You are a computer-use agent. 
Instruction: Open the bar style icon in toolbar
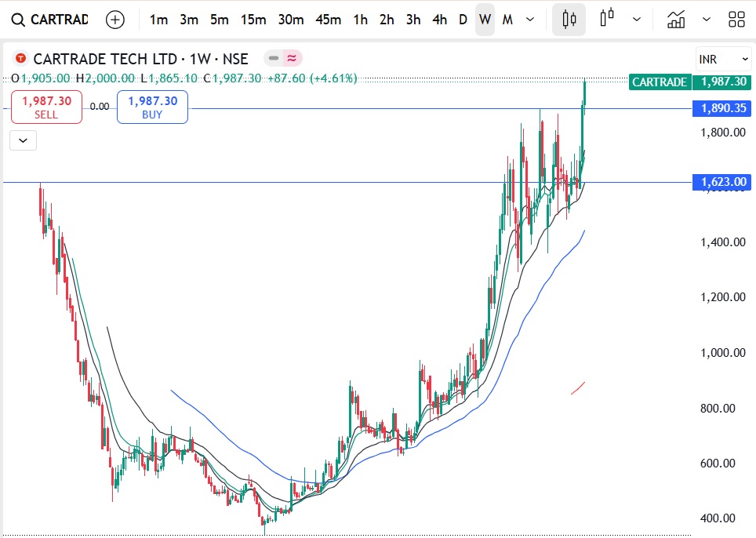[606, 20]
